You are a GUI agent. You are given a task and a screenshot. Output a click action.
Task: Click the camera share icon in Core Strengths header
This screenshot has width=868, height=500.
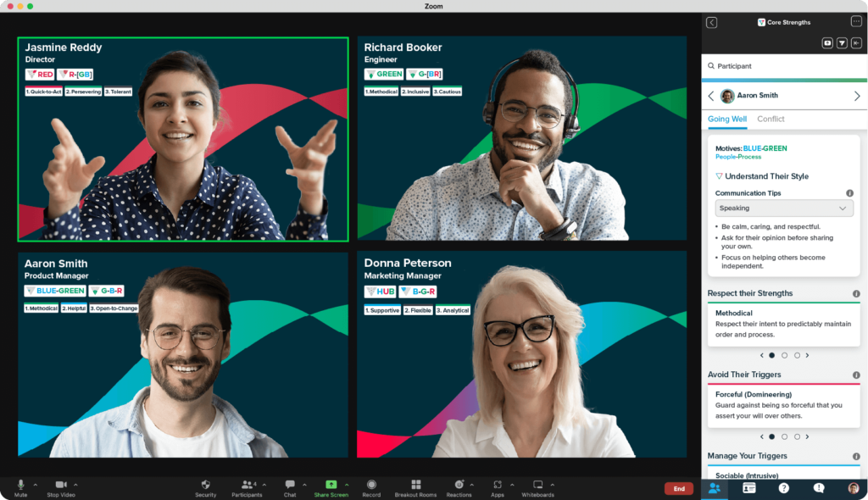827,42
